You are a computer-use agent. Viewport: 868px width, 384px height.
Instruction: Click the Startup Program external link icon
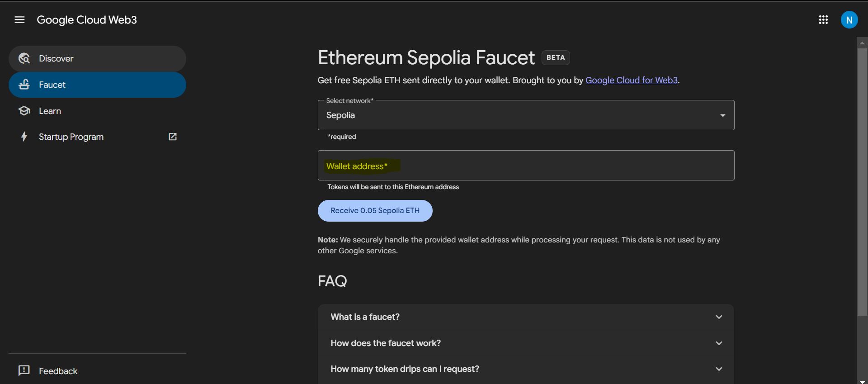point(173,137)
